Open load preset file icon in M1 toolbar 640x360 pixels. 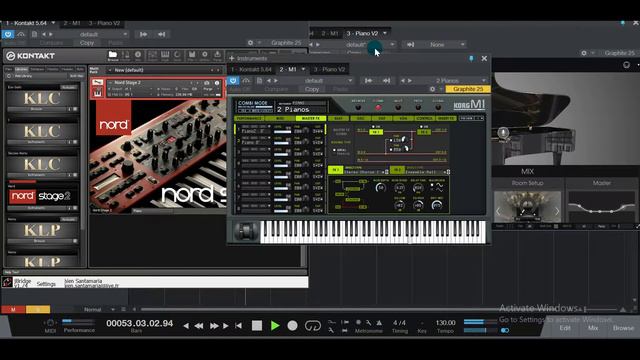tap(259, 80)
